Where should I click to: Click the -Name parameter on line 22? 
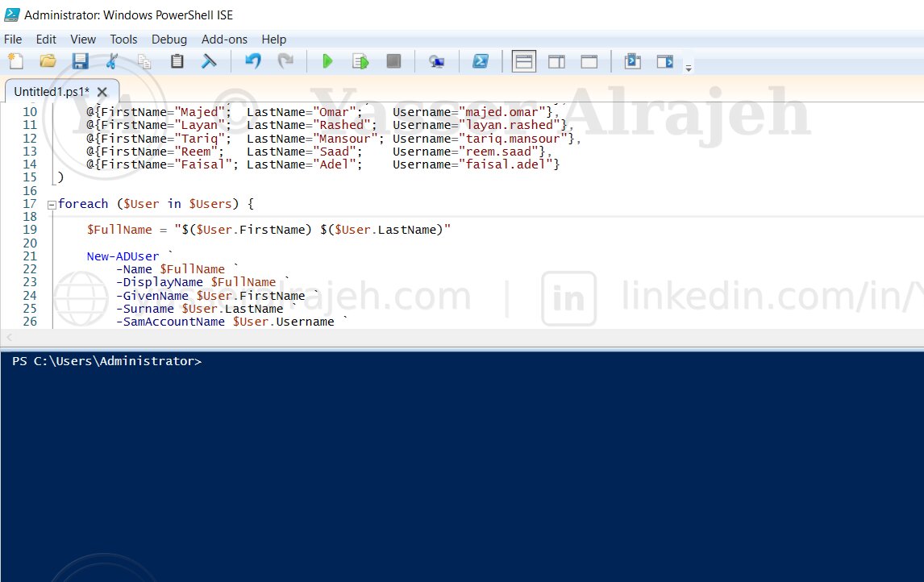click(x=134, y=269)
